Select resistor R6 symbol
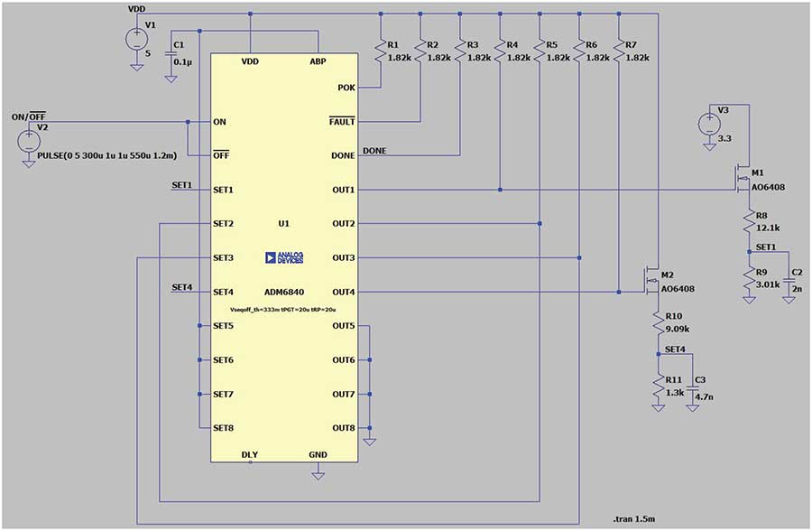The width and height of the screenshot is (812, 531). pos(579,51)
